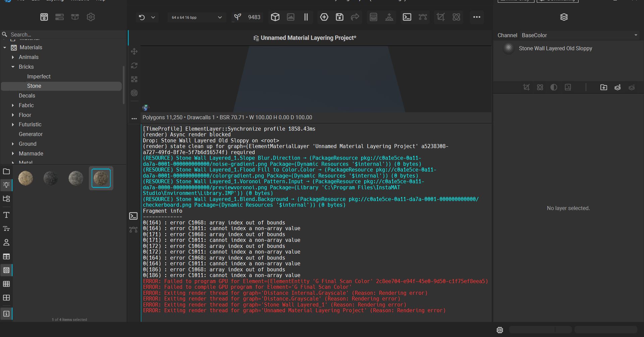644x337 pixels.
Task: Click the save project icon in toolbar
Action: click(x=339, y=17)
